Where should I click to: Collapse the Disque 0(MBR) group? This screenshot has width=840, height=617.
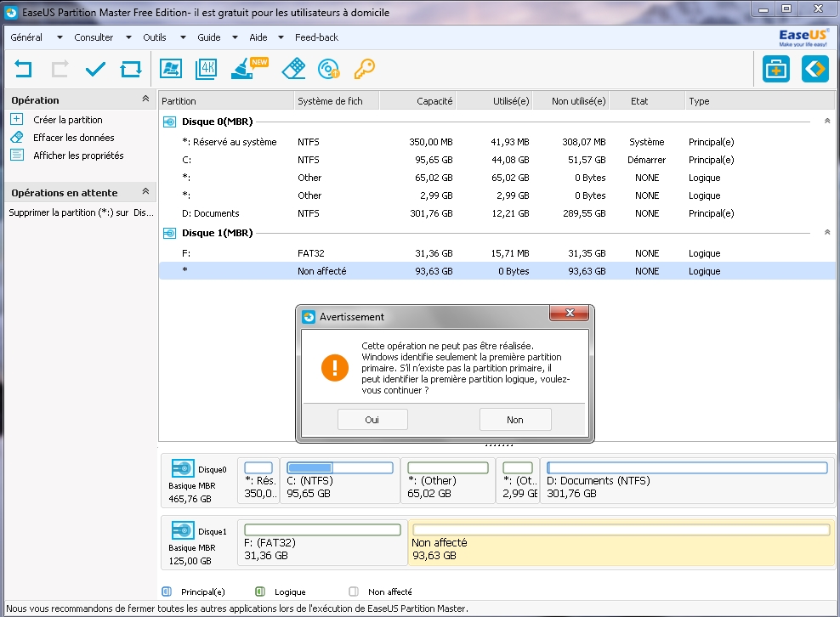827,121
